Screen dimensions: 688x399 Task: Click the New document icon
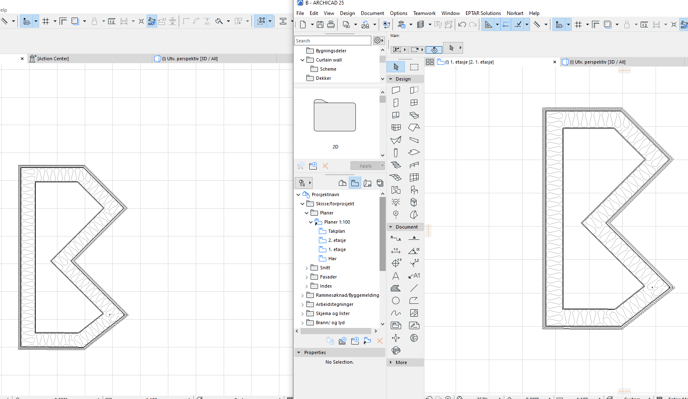(x=303, y=25)
